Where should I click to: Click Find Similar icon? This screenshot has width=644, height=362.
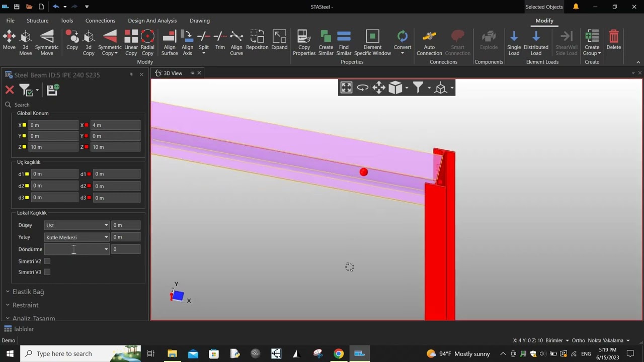[x=344, y=43]
